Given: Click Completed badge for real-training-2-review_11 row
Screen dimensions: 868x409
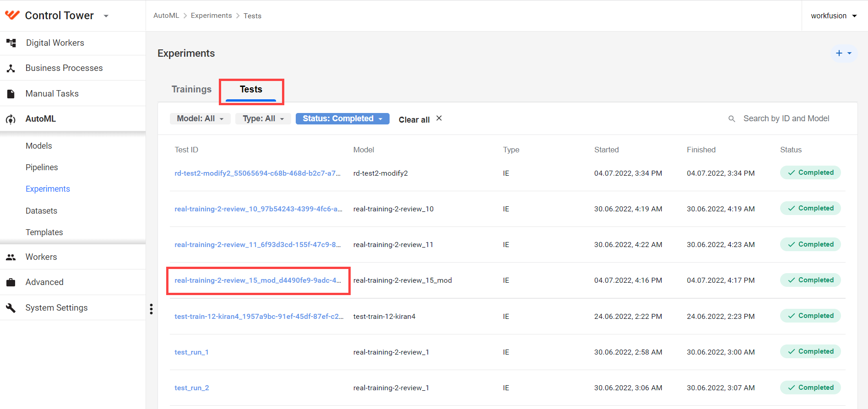Looking at the screenshot, I should click(810, 244).
